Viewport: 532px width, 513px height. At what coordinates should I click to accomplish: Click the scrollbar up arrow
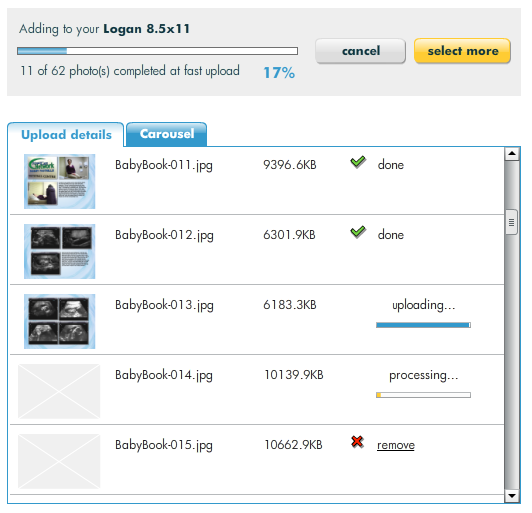click(x=512, y=154)
